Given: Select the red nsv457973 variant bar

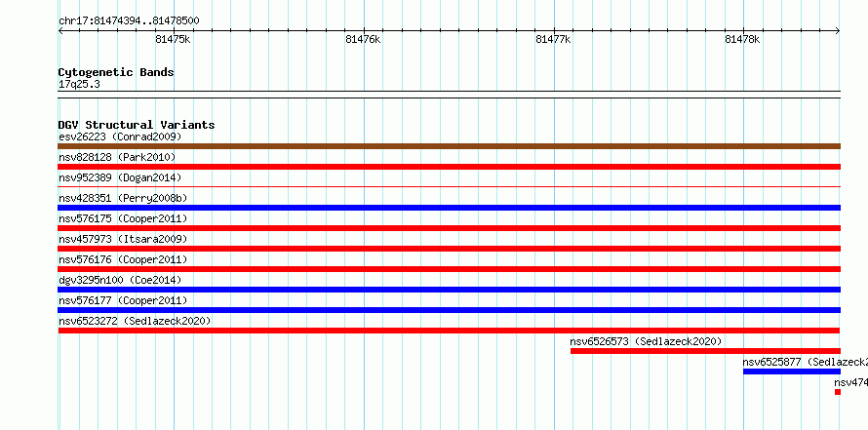Looking at the screenshot, I should [449, 249].
